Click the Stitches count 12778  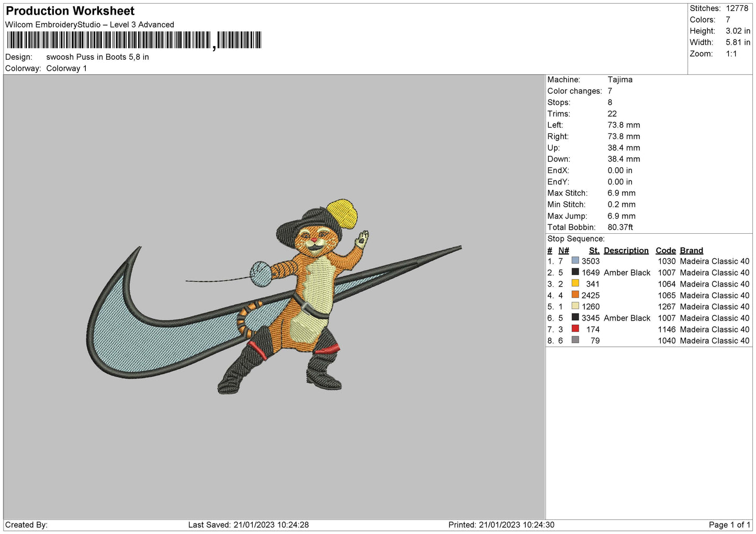[737, 8]
